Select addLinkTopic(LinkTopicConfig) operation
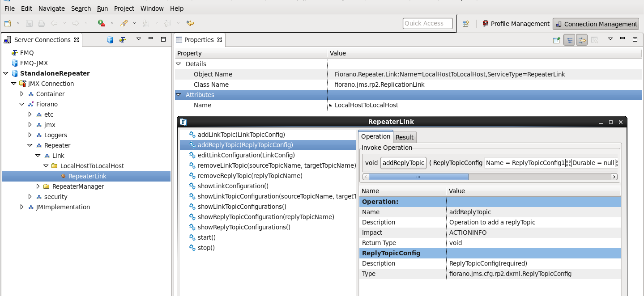644x296 pixels. click(x=241, y=134)
